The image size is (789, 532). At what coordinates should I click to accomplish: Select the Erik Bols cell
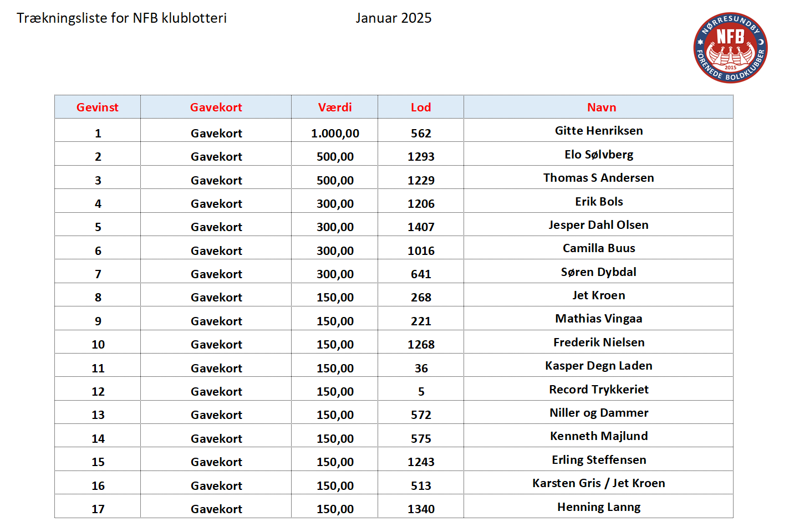pyautogui.click(x=599, y=202)
